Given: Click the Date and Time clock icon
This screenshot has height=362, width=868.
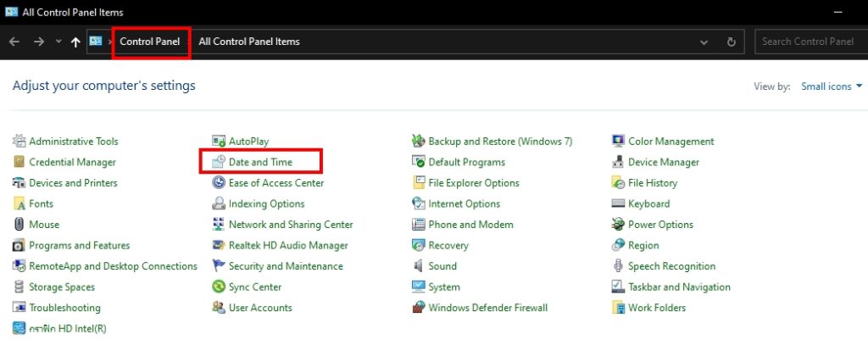Looking at the screenshot, I should tap(220, 162).
